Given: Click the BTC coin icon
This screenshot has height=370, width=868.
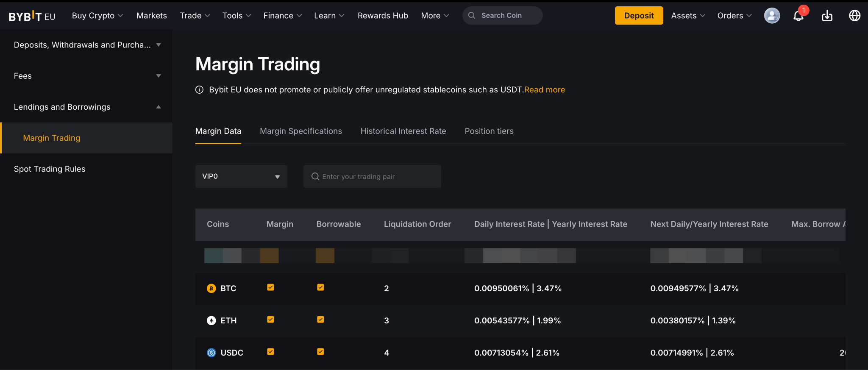Looking at the screenshot, I should pyautogui.click(x=211, y=288).
